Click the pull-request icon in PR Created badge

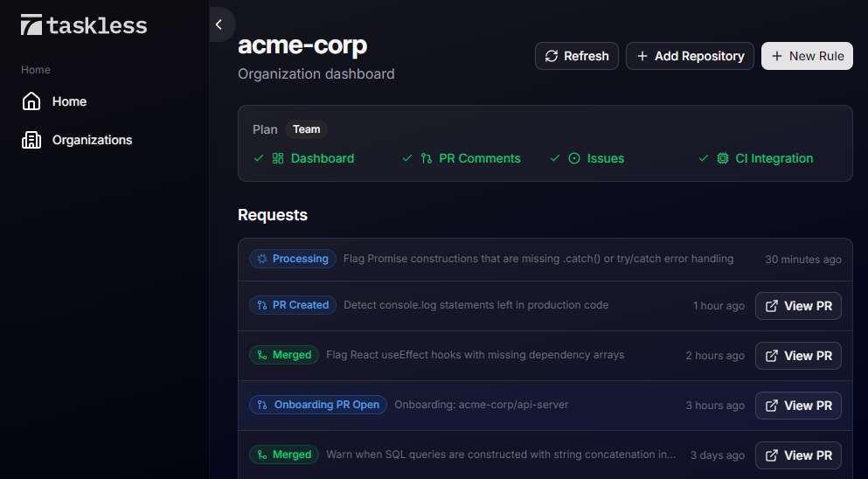click(x=262, y=305)
